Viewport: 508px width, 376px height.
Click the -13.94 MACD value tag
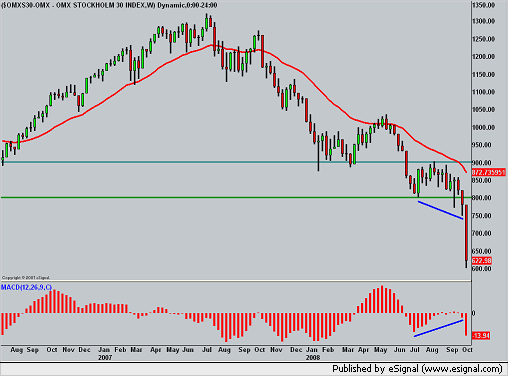coord(481,335)
